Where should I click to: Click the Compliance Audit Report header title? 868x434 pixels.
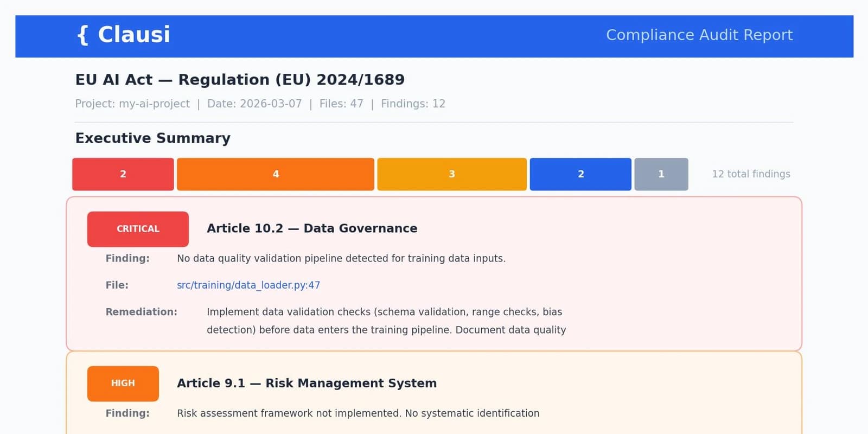pyautogui.click(x=699, y=35)
